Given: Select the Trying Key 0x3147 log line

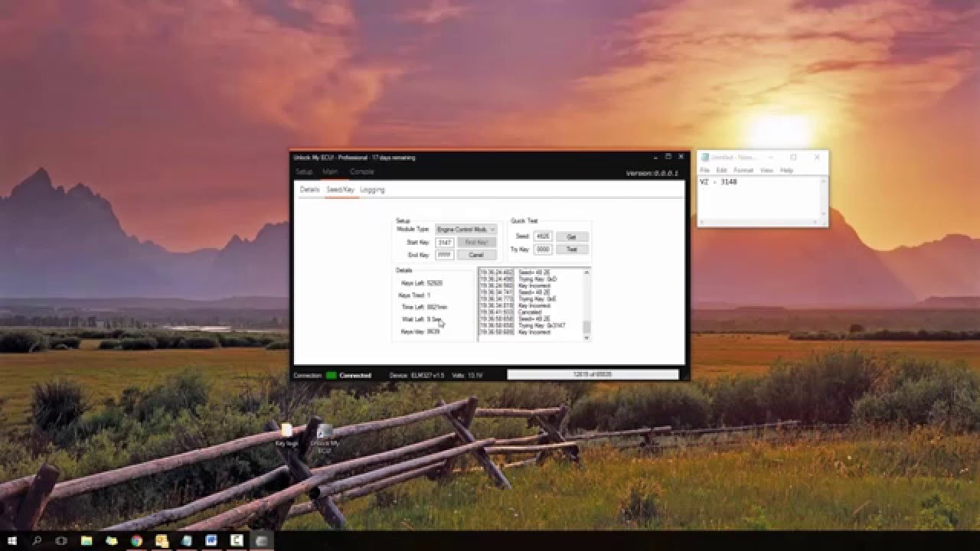Looking at the screenshot, I should 541,325.
